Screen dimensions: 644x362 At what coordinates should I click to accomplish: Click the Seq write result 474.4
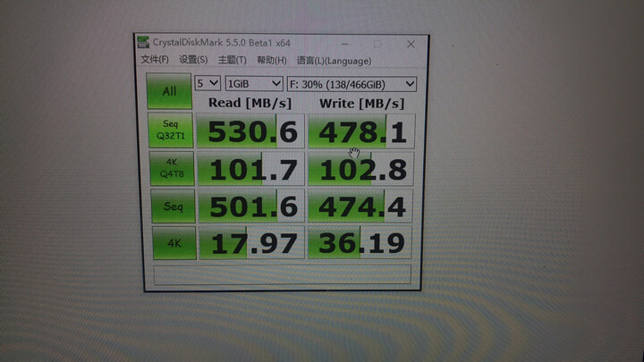click(x=360, y=206)
